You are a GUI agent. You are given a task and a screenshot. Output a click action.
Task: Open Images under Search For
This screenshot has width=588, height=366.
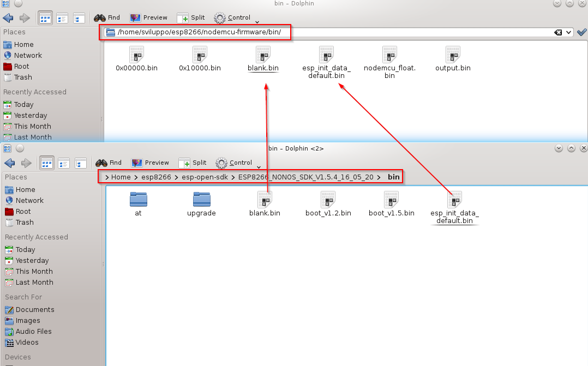tap(27, 321)
